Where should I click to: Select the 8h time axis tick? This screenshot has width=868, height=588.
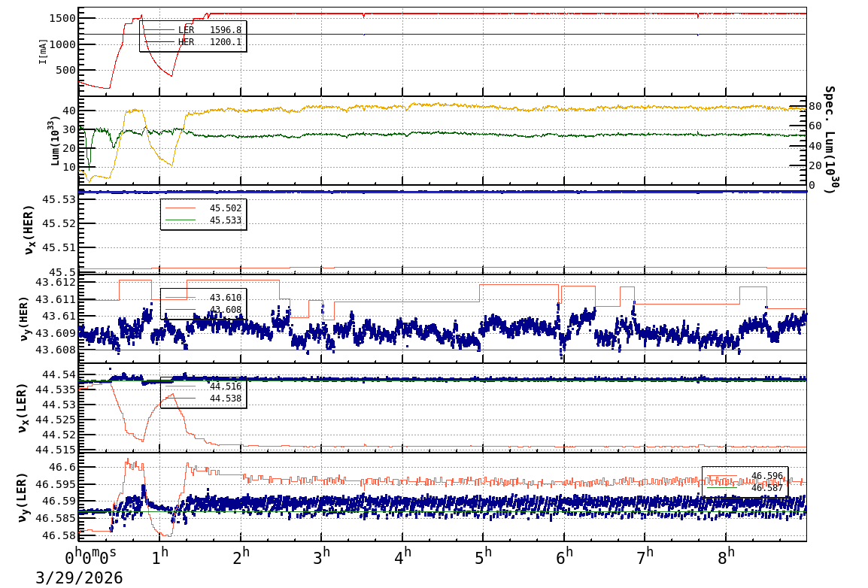click(726, 557)
